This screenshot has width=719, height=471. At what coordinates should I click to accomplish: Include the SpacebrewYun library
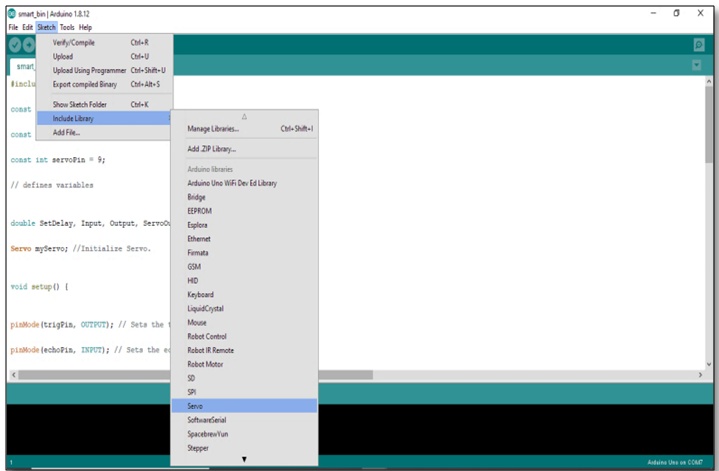pos(244,434)
